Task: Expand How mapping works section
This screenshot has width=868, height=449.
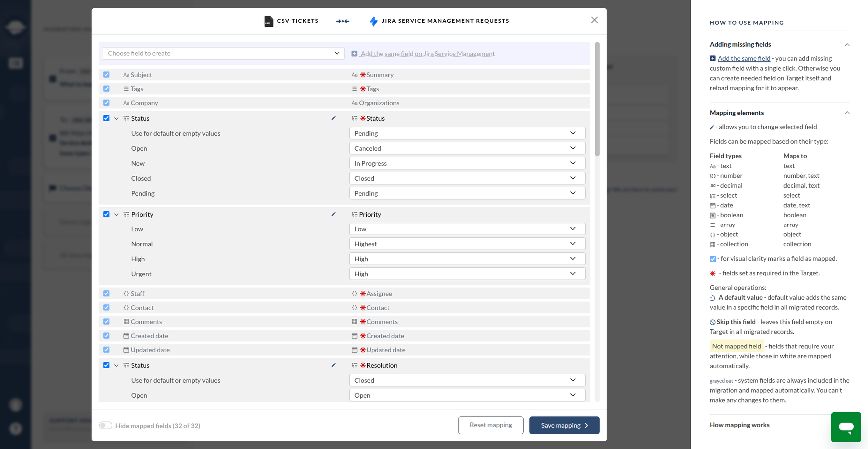Action: click(x=739, y=425)
